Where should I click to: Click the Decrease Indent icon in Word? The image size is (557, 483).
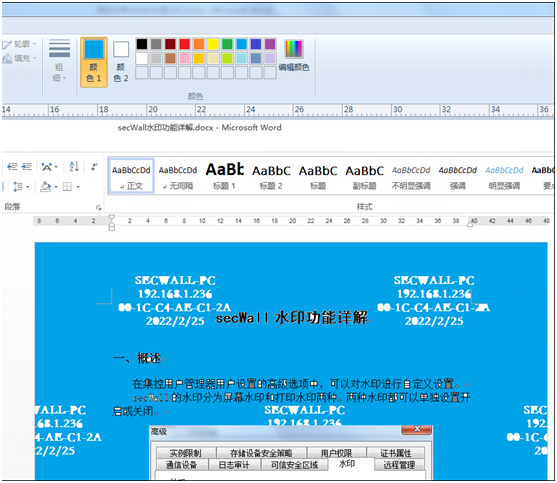(x=12, y=166)
